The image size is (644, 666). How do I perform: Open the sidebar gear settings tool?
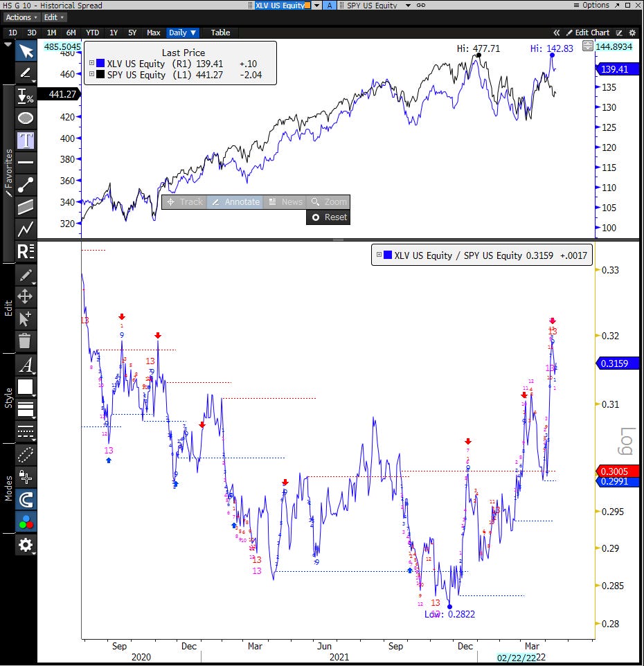(x=26, y=545)
